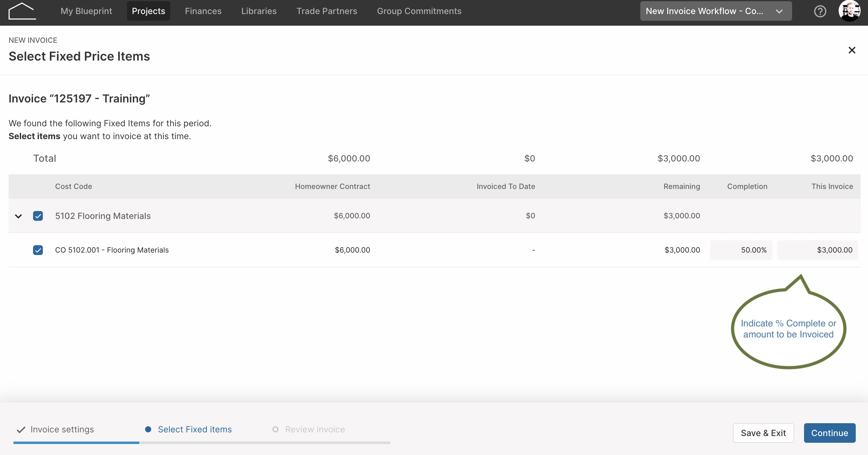Collapse the 5102 Flooring Materials row
Screen dimensions: 868x455
(x=19, y=216)
